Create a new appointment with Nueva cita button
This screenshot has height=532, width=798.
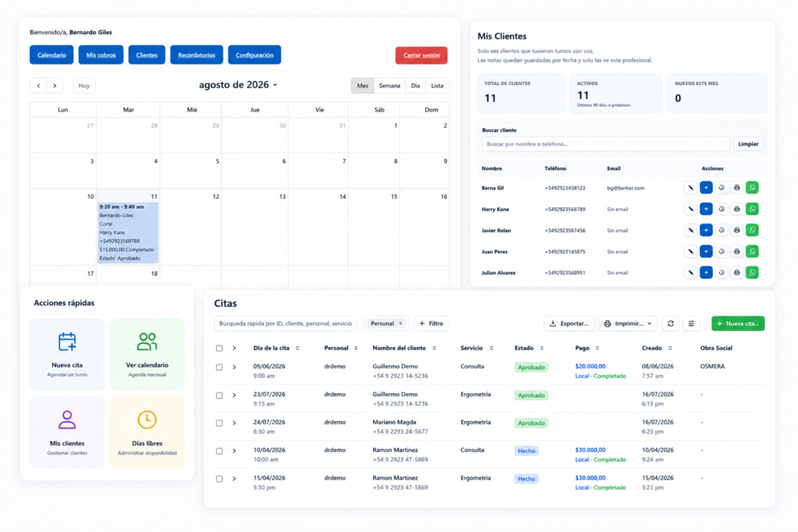pyautogui.click(x=738, y=323)
